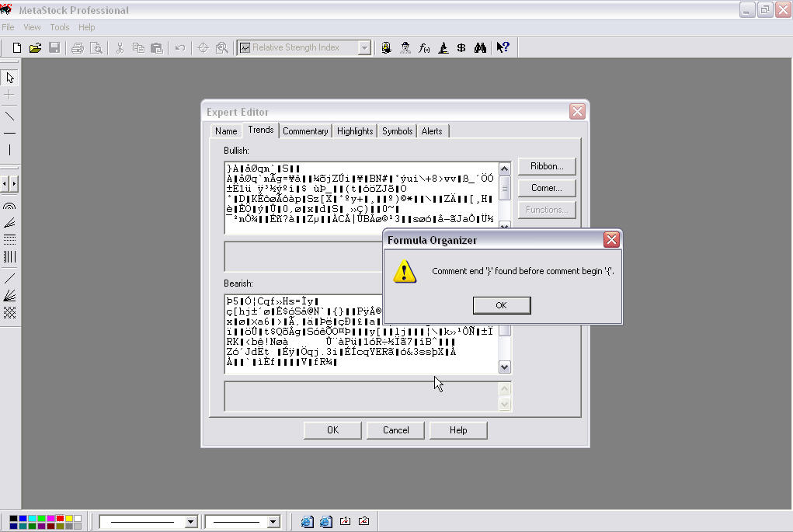Click the Ribbon... button
Screen dimensions: 793x532
(x=547, y=166)
